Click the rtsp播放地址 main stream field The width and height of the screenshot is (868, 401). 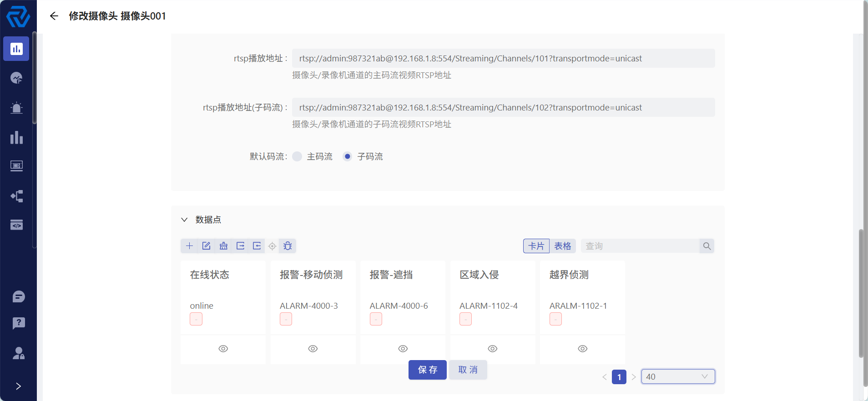(504, 58)
